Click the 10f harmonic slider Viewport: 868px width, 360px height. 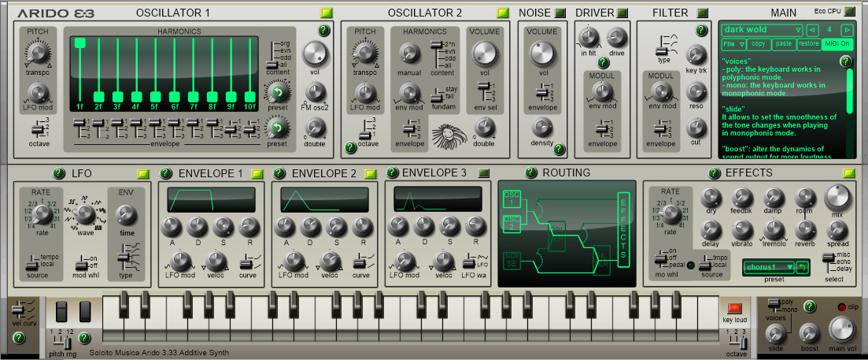[250, 72]
